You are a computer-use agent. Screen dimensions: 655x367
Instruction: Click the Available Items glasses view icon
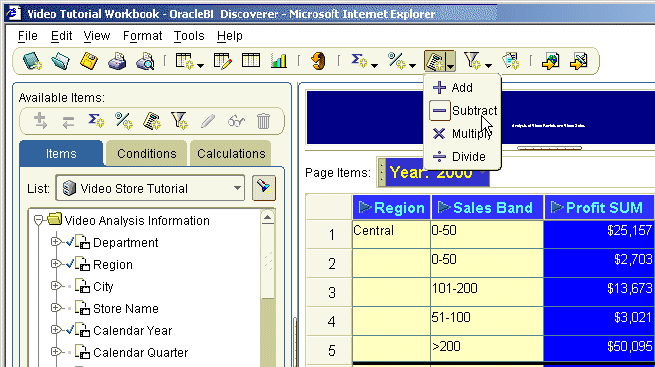pos(236,121)
